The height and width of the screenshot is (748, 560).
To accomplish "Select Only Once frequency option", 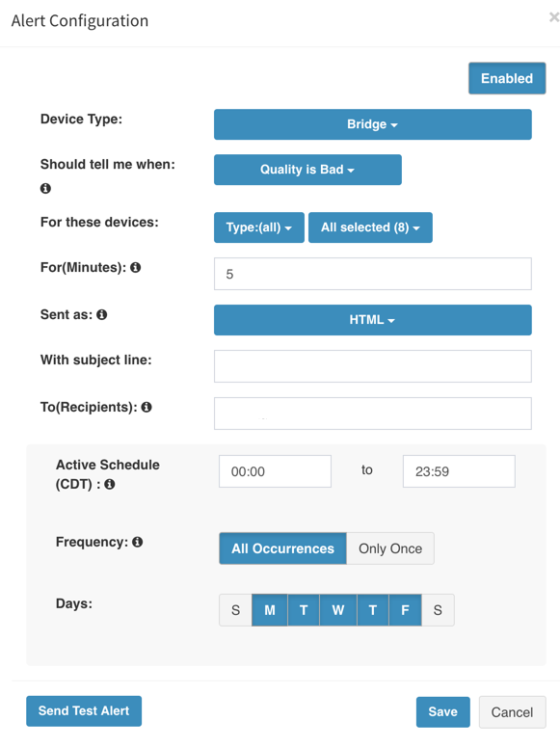I will pyautogui.click(x=390, y=548).
